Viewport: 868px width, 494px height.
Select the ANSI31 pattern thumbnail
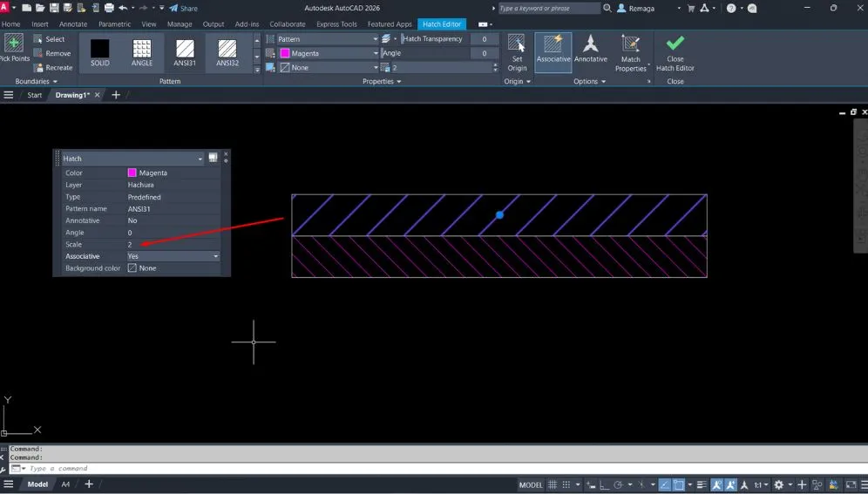(185, 53)
